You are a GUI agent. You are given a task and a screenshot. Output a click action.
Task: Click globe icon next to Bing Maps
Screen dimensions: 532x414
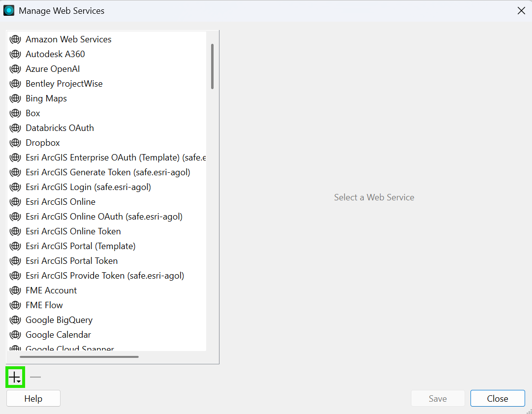click(x=15, y=98)
